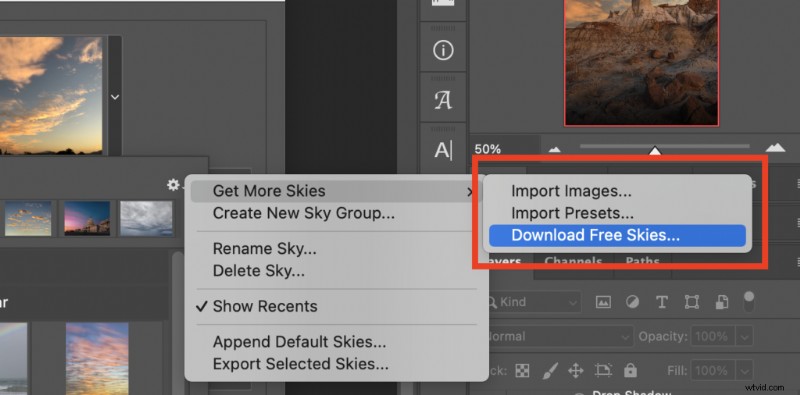Click the Navigator zoom-in large mountain icon
The image size is (800, 395).
point(776,148)
